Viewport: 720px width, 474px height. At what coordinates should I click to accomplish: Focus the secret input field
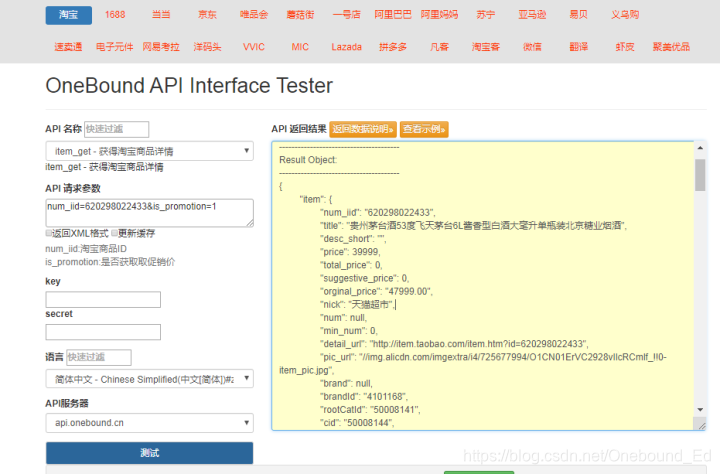[103, 332]
